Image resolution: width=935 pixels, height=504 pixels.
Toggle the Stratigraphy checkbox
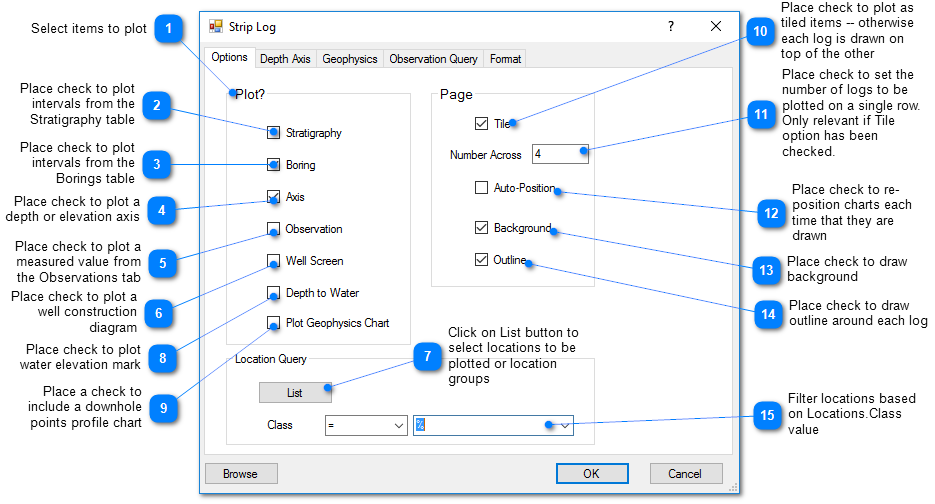click(x=274, y=133)
